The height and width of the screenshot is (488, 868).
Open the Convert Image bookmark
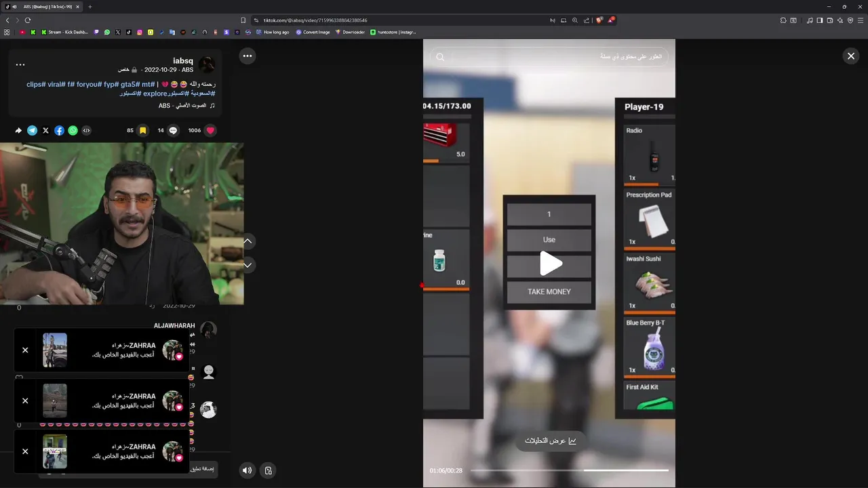coord(313,32)
